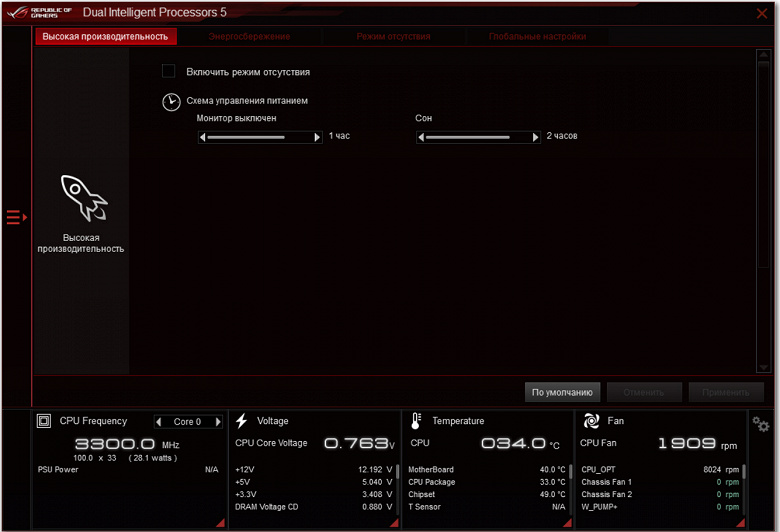Click the 'CPU Package' temperature row

coord(487,482)
